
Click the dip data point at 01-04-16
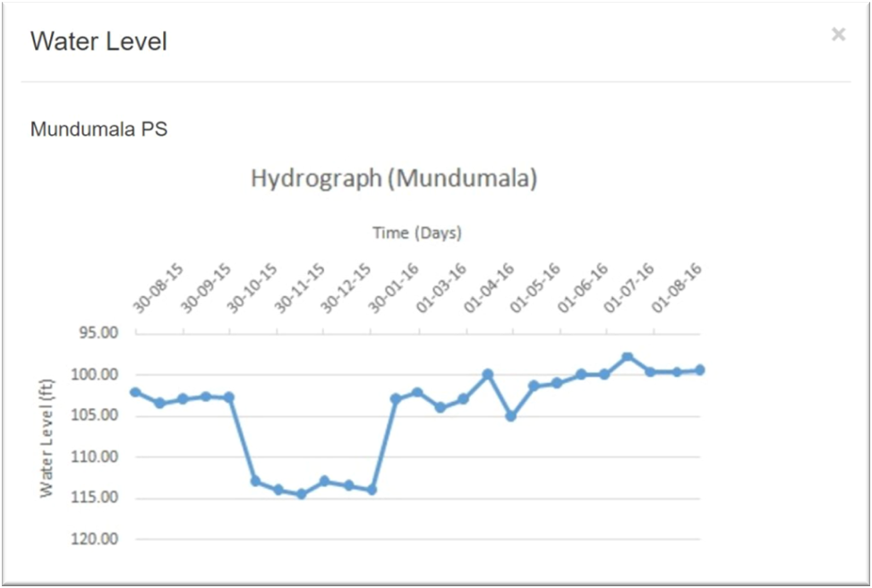[x=510, y=414]
